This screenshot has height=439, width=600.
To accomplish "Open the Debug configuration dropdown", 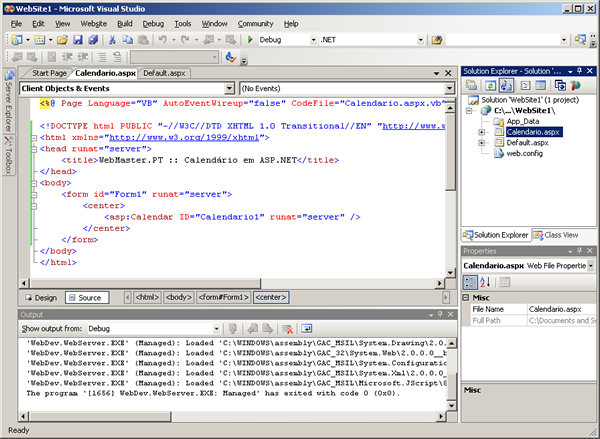I will pos(313,40).
